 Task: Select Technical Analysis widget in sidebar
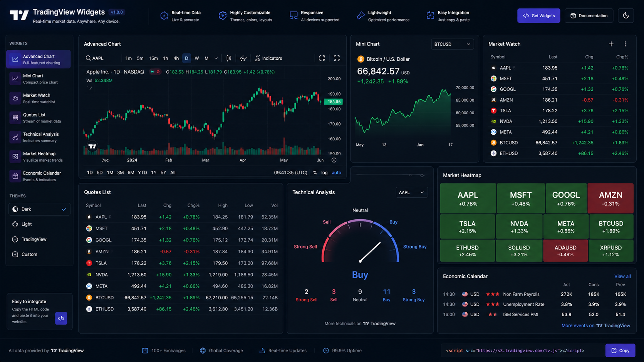click(x=38, y=137)
